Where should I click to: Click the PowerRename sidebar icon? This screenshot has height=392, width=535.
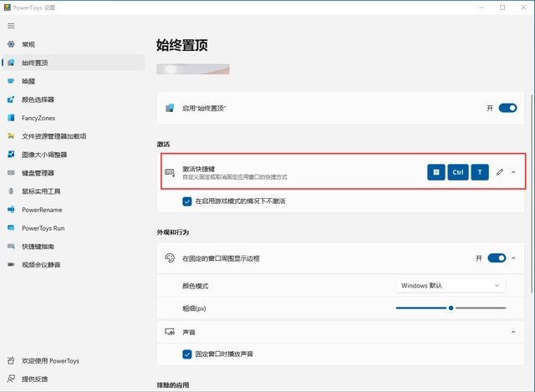[11, 210]
